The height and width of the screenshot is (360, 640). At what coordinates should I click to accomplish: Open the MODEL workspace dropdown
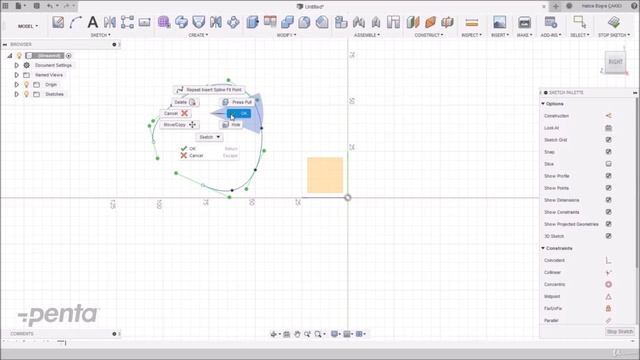coord(28,26)
